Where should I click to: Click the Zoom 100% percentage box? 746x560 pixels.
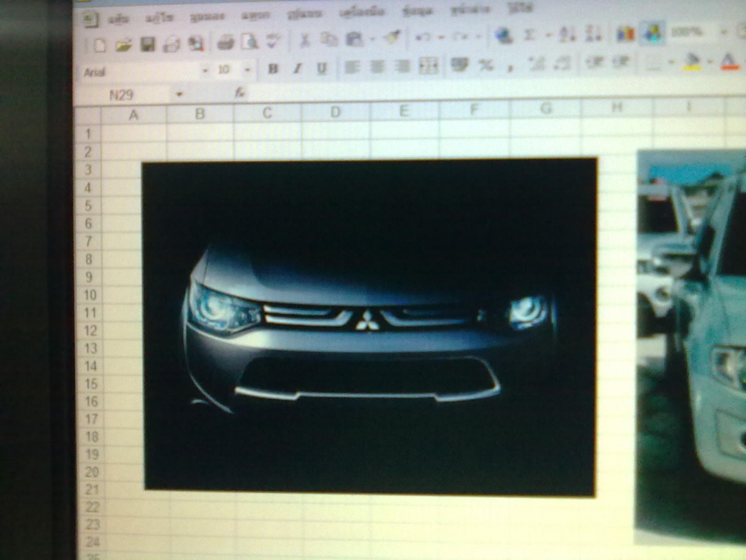[693, 32]
